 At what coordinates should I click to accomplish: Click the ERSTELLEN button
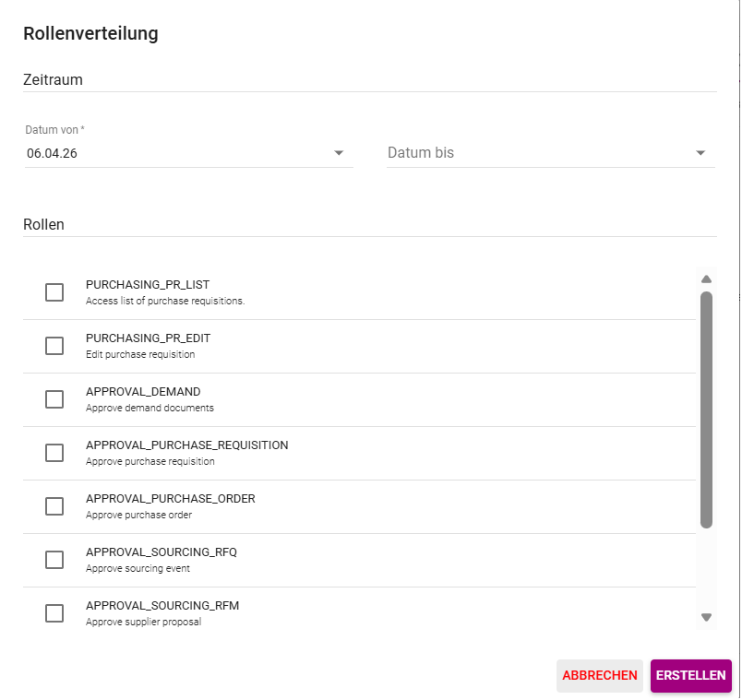(x=690, y=676)
